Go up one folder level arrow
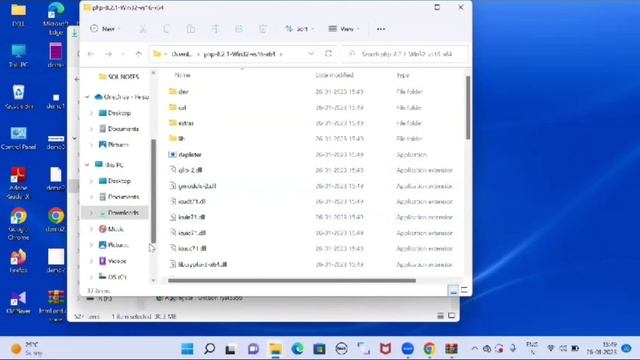The height and width of the screenshot is (360, 640). tap(138, 54)
